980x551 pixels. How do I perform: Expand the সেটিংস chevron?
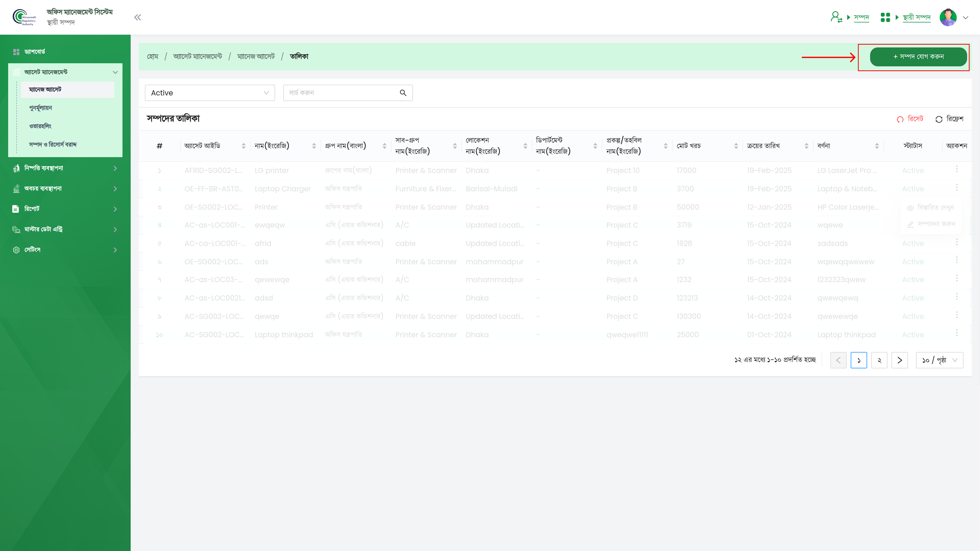pyautogui.click(x=115, y=250)
